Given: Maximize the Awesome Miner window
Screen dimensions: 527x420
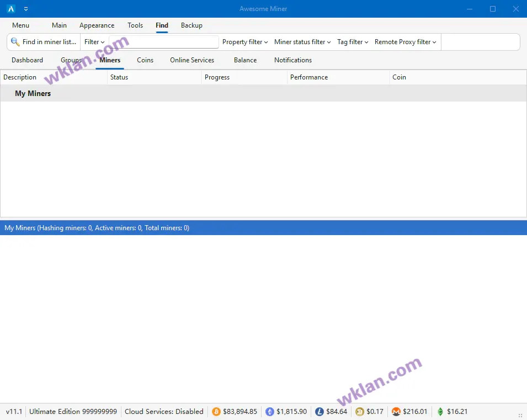Looking at the screenshot, I should [x=493, y=9].
